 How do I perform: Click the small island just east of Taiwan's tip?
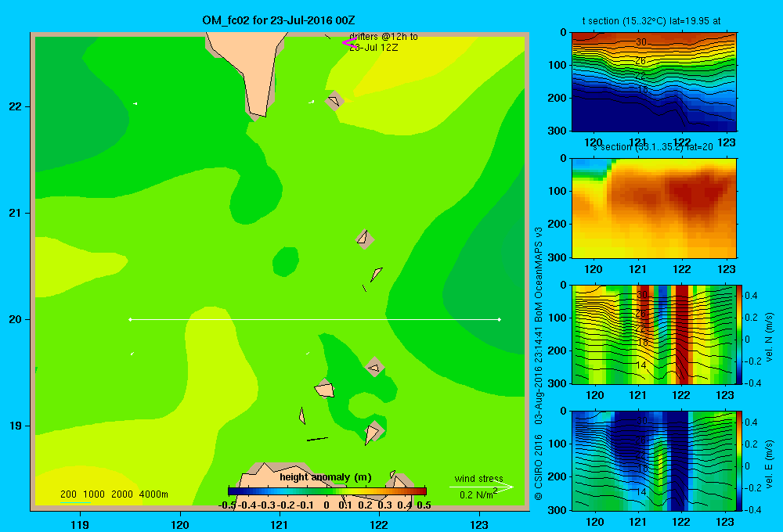(x=334, y=101)
